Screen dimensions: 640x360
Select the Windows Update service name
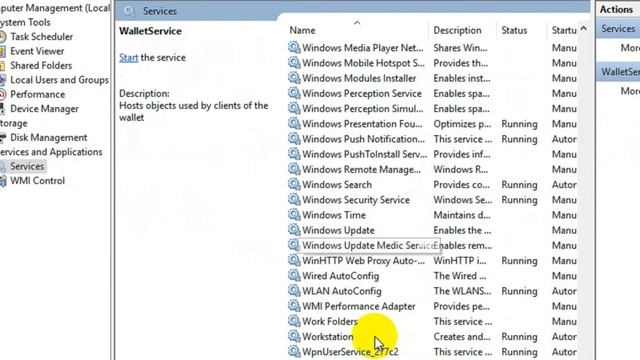click(x=338, y=230)
